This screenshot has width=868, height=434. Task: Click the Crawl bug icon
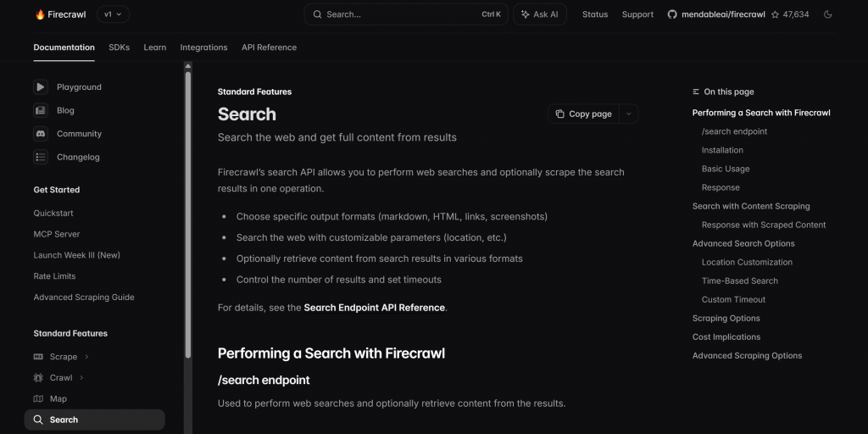tap(38, 377)
